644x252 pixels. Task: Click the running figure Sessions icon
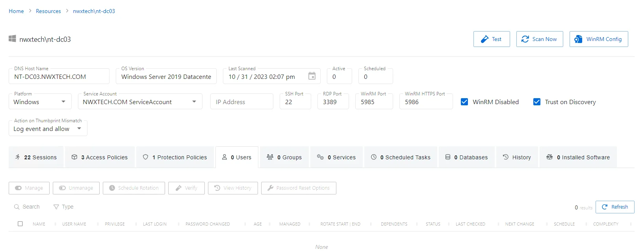click(x=18, y=157)
